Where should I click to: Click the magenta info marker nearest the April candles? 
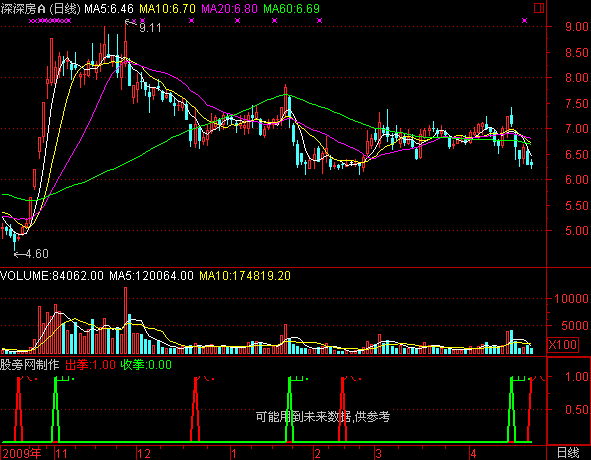(x=525, y=21)
